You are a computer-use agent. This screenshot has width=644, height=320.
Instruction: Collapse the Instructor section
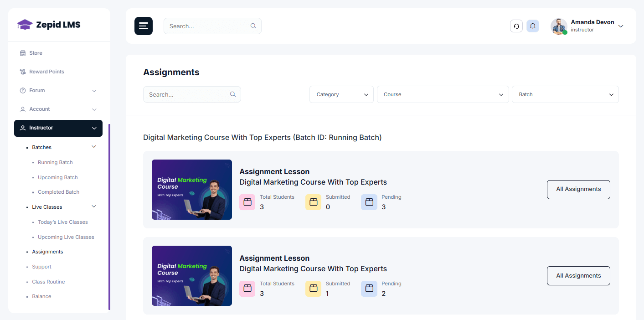tap(94, 128)
